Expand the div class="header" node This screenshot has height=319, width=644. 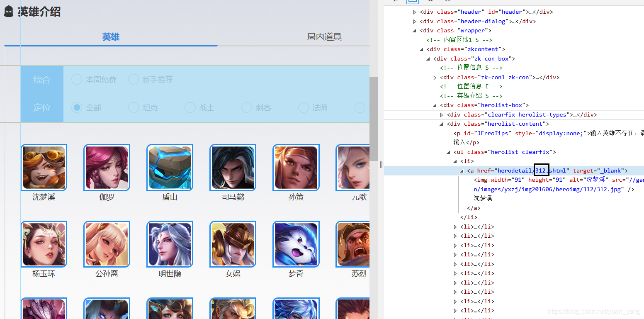pyautogui.click(x=415, y=12)
